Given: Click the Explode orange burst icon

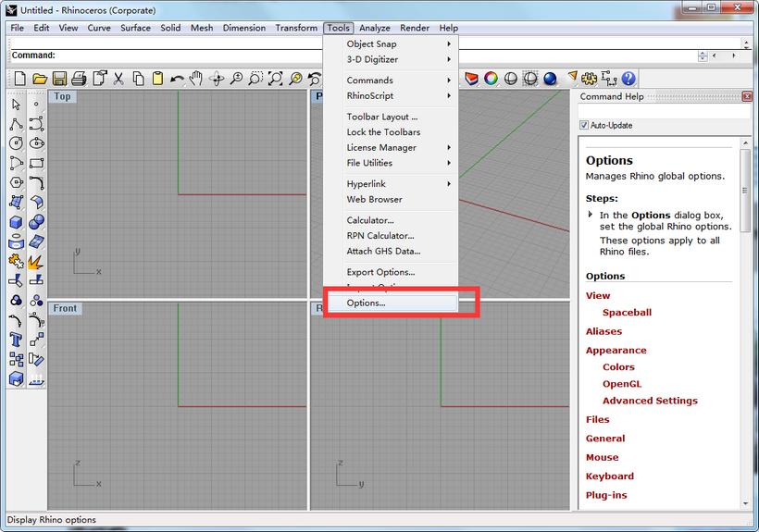Looking at the screenshot, I should tap(36, 262).
